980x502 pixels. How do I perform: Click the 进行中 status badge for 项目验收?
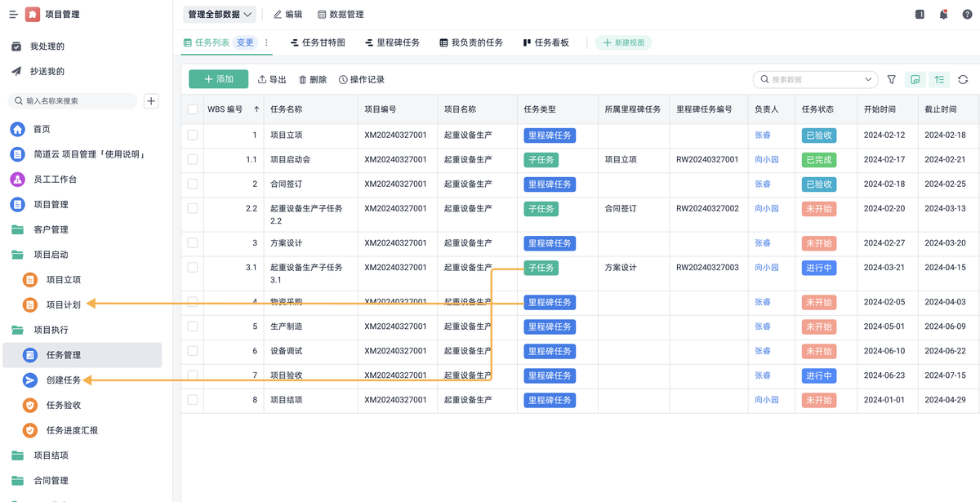pos(818,375)
